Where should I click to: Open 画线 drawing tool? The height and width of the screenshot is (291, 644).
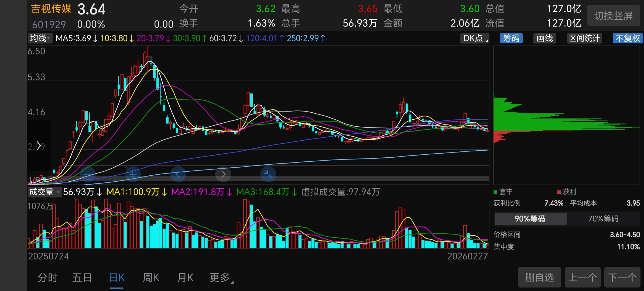(x=544, y=38)
